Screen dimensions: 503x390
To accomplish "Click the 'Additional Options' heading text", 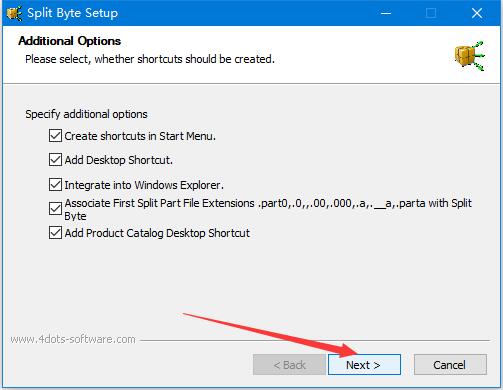I will point(70,41).
